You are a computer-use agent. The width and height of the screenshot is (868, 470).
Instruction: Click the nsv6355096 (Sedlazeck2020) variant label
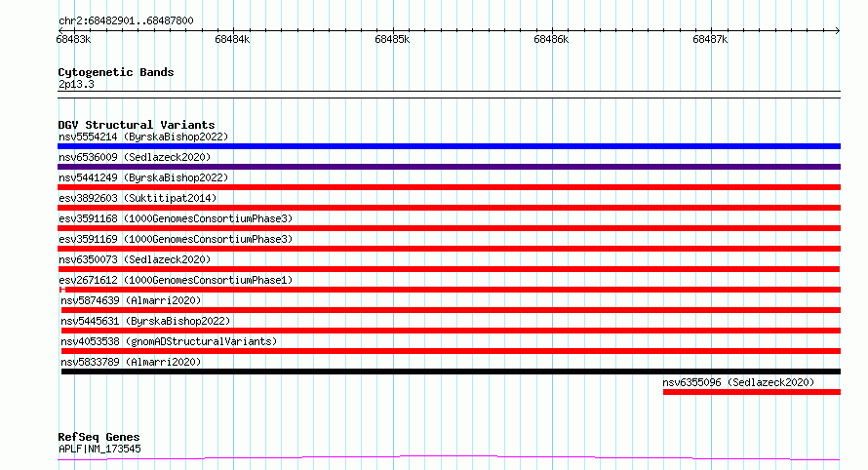coord(738,382)
